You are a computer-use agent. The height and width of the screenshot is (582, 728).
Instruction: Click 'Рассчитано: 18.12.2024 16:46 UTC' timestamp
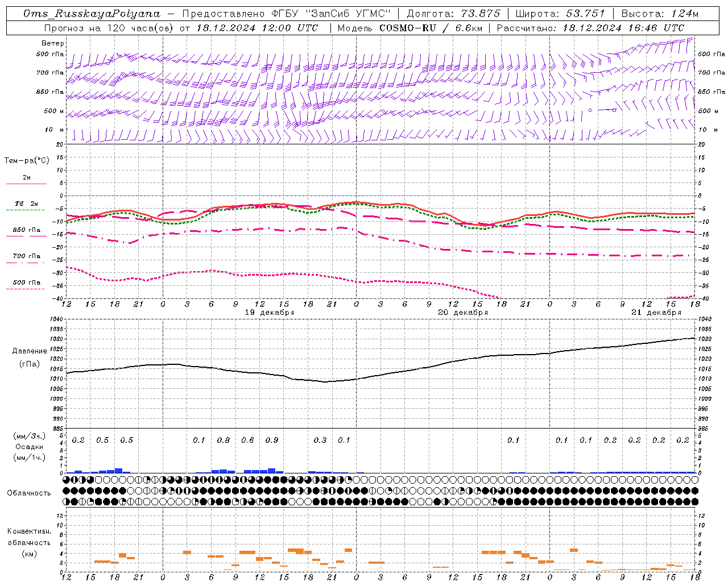pos(590,27)
